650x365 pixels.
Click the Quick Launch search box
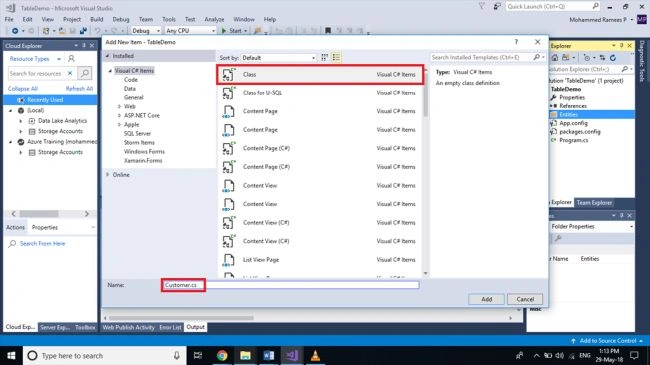click(x=553, y=7)
